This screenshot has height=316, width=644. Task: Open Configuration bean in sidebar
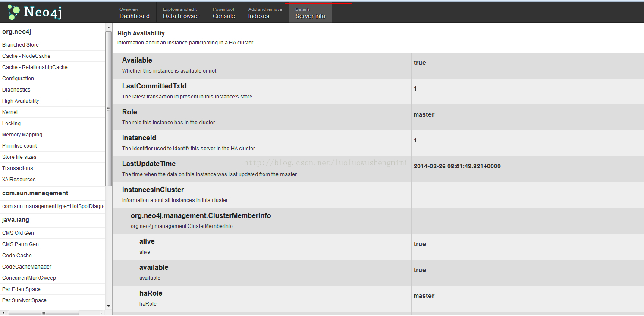point(18,79)
